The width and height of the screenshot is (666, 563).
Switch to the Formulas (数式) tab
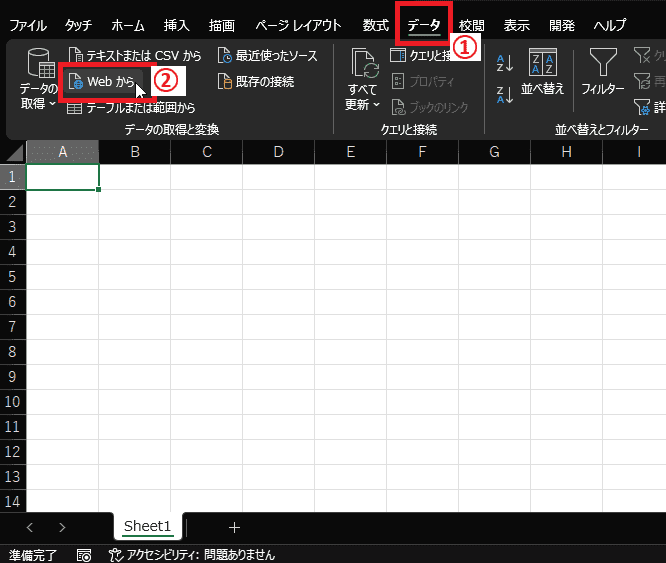(376, 25)
